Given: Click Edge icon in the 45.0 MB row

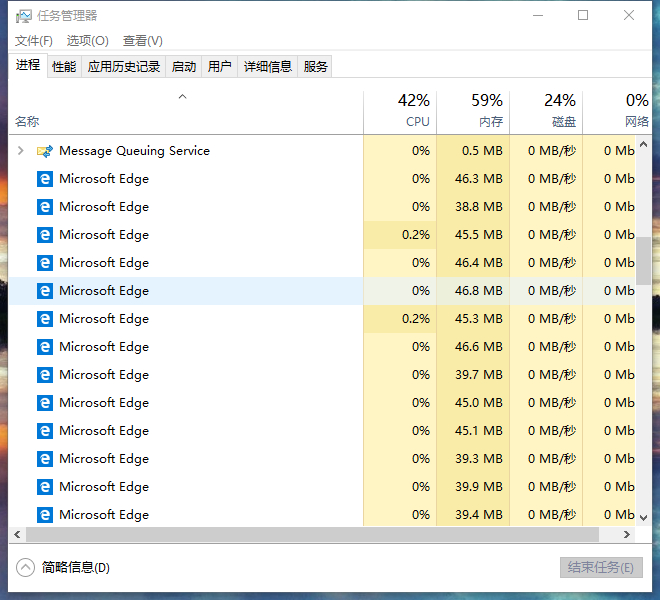Looking at the screenshot, I should (45, 403).
